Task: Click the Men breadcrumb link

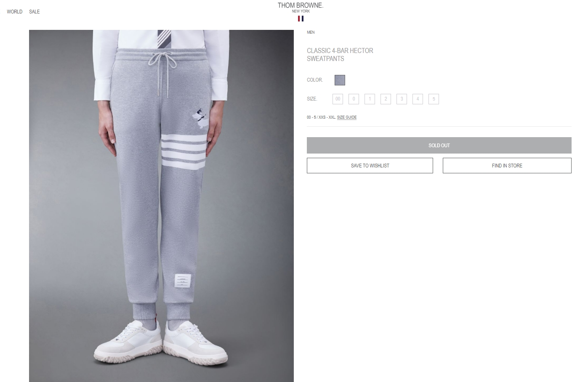Action: click(x=311, y=32)
